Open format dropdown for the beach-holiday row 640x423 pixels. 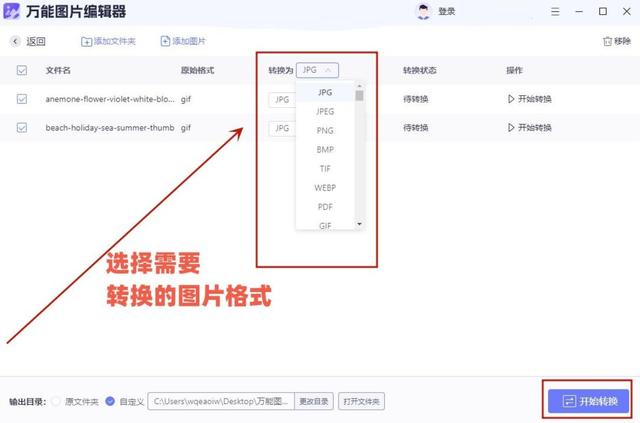pyautogui.click(x=282, y=129)
